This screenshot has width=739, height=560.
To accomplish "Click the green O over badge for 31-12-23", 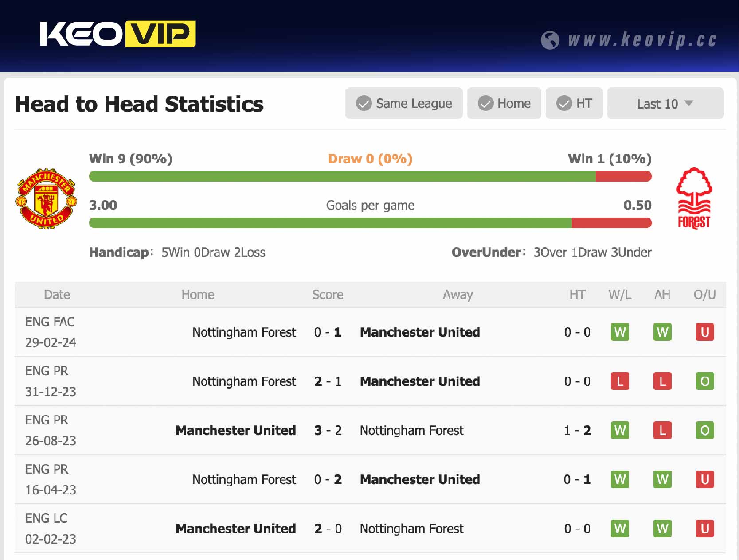I will (x=705, y=381).
